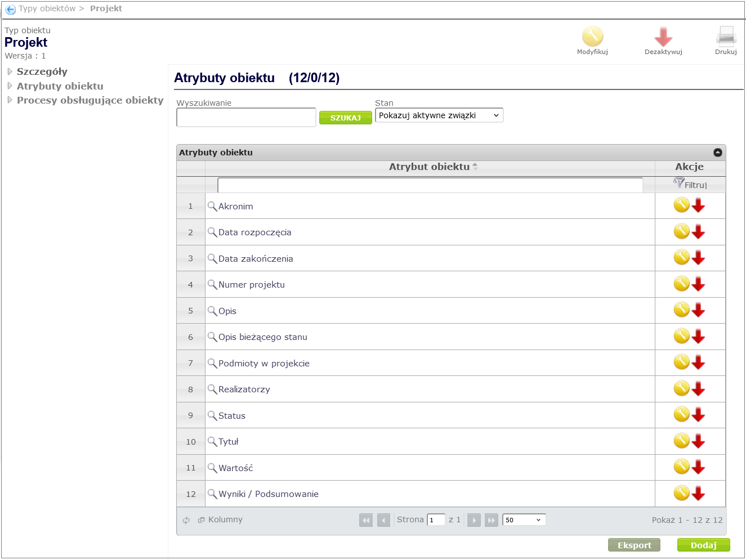Click the Filtruj funnel icon
This screenshot has height=560, width=746.
click(679, 183)
